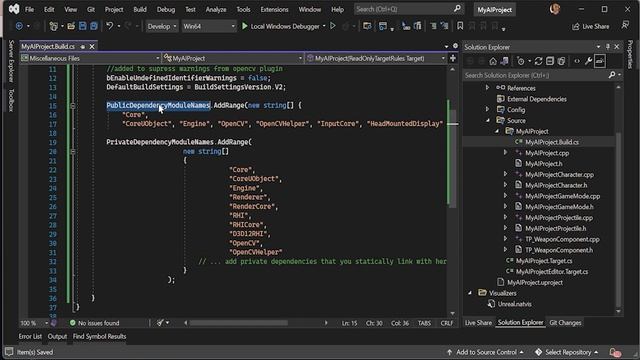Open the Extensions menu

[x=274, y=9]
